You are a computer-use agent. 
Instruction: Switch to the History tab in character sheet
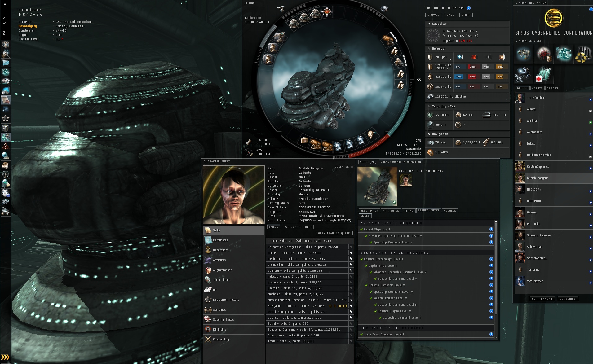[x=288, y=227]
